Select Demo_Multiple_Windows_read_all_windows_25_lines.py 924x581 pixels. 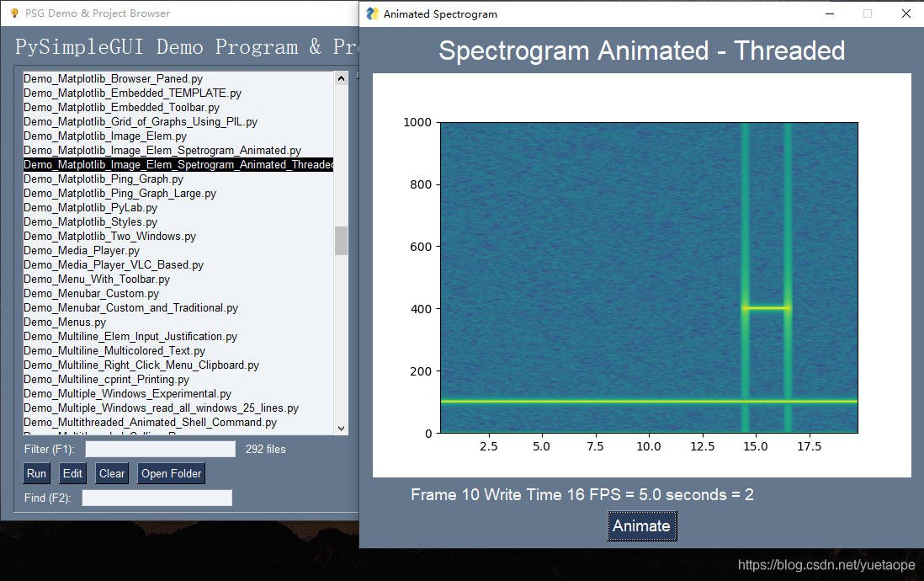[x=178, y=408]
